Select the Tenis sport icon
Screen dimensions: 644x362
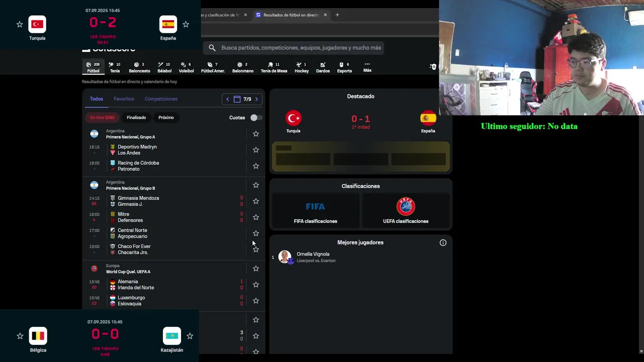(x=115, y=67)
